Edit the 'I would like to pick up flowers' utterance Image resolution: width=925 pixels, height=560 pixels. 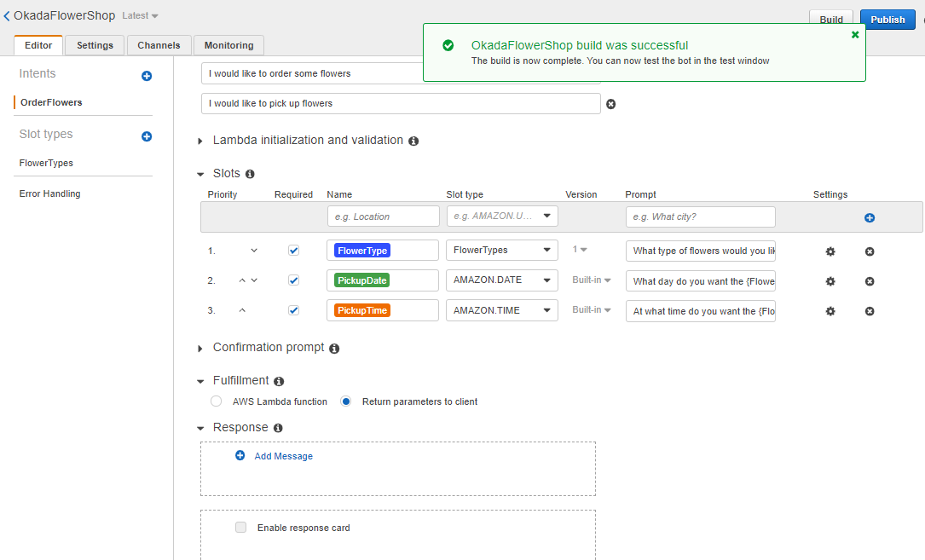401,103
